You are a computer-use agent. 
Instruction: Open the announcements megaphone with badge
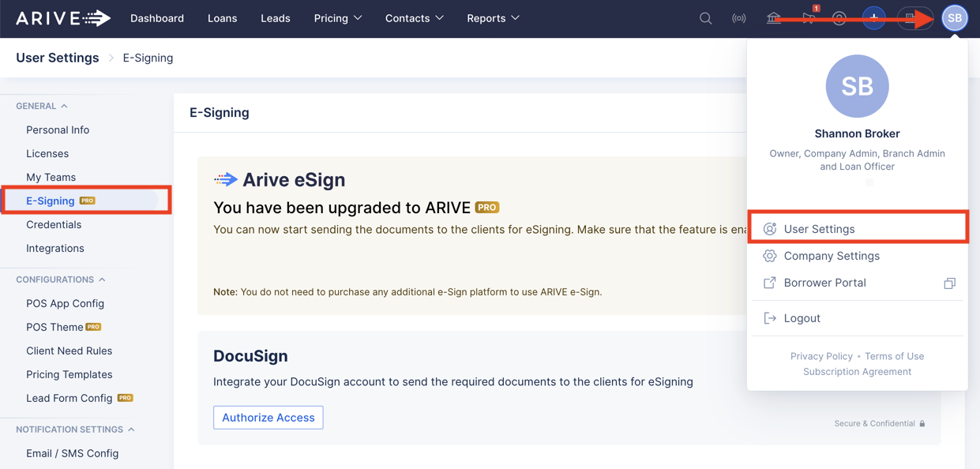click(x=809, y=17)
